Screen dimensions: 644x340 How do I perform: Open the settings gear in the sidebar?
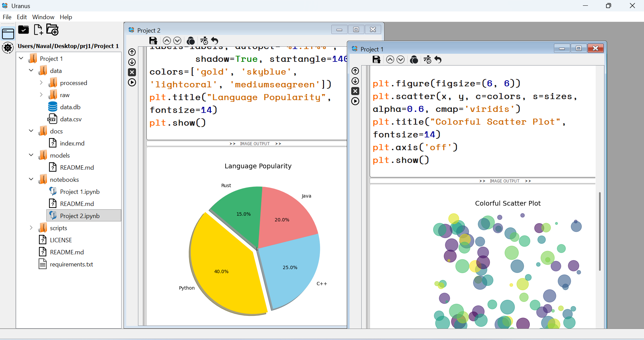7,48
